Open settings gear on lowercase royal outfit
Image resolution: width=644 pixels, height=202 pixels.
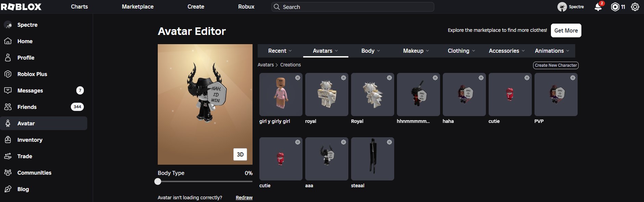click(344, 78)
